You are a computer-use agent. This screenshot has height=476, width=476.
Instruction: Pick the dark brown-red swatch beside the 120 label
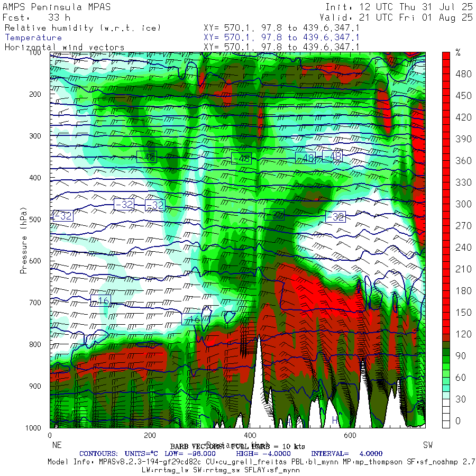point(446,337)
